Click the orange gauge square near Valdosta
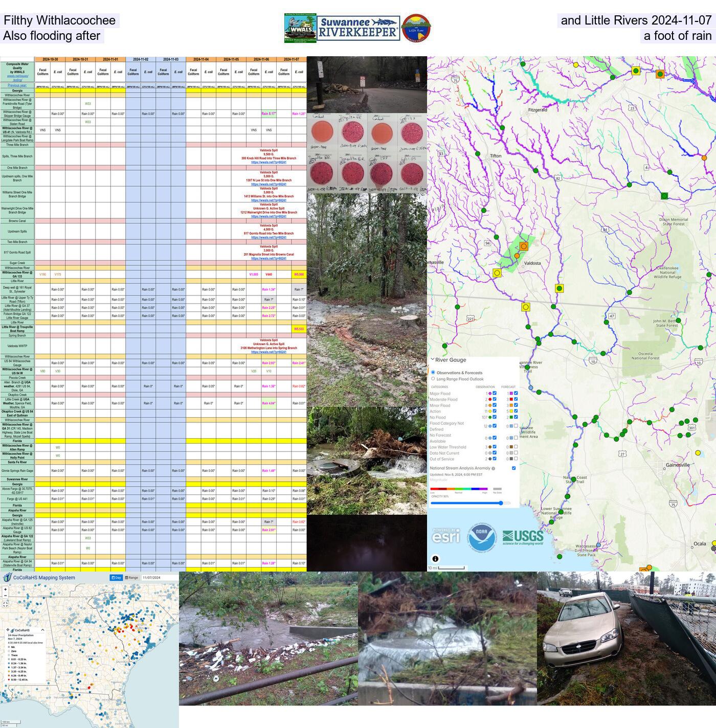 (x=524, y=246)
